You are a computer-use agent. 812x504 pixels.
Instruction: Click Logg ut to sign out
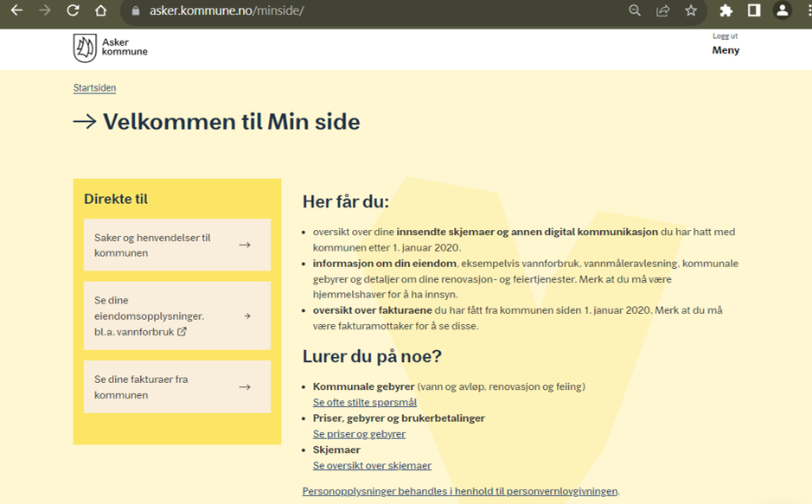(x=726, y=36)
